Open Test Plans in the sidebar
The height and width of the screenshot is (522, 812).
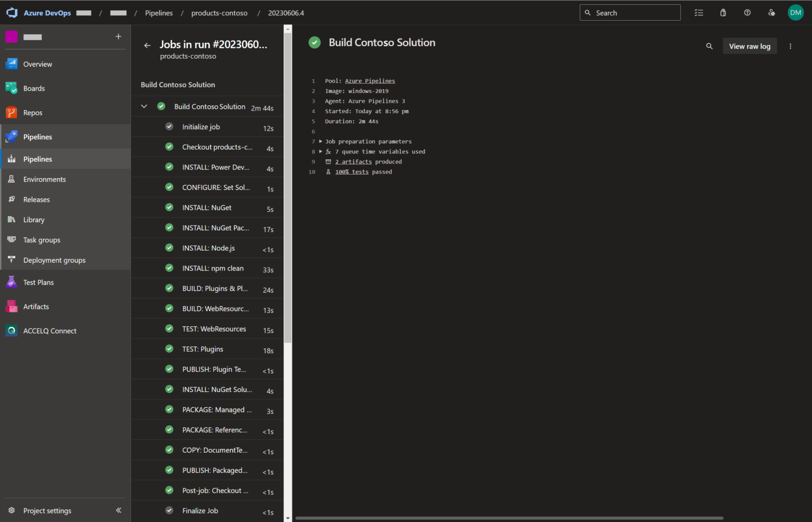tap(66, 282)
